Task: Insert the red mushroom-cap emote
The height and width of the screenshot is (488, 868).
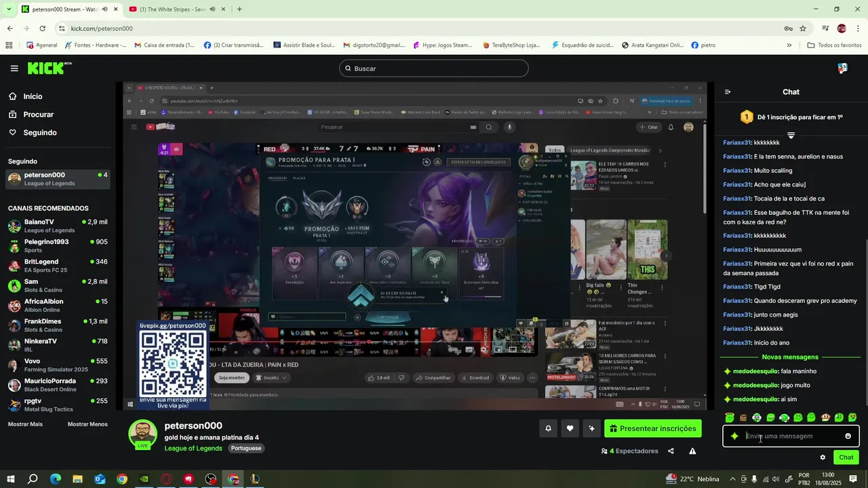Action: click(x=825, y=418)
